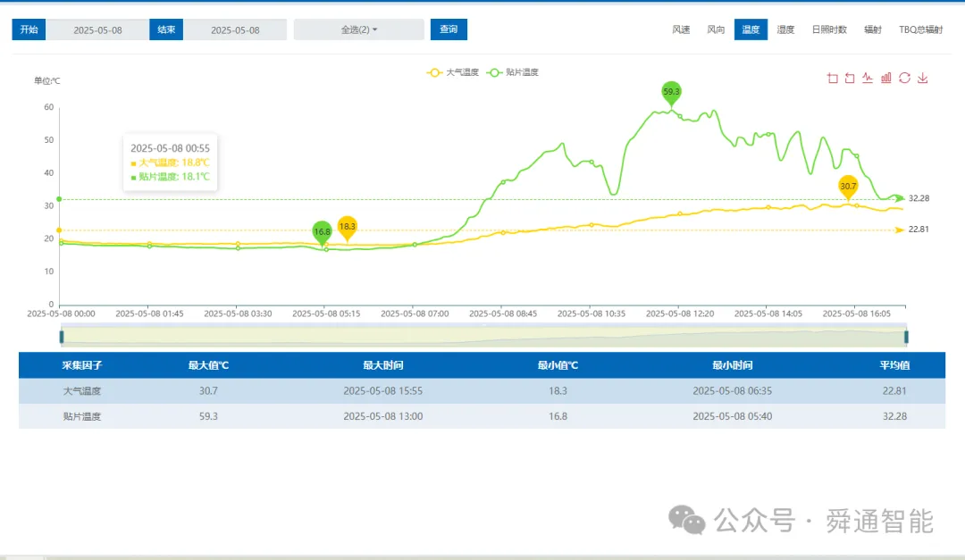
Task: Select the 大气温度 table row
Action: [482, 391]
